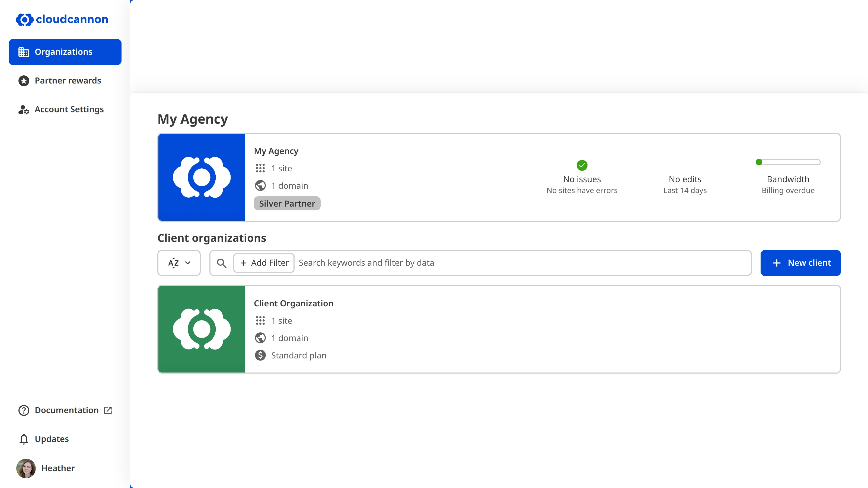Open the Client Organization green logo thumbnail
The height and width of the screenshot is (488, 868).
point(202,329)
